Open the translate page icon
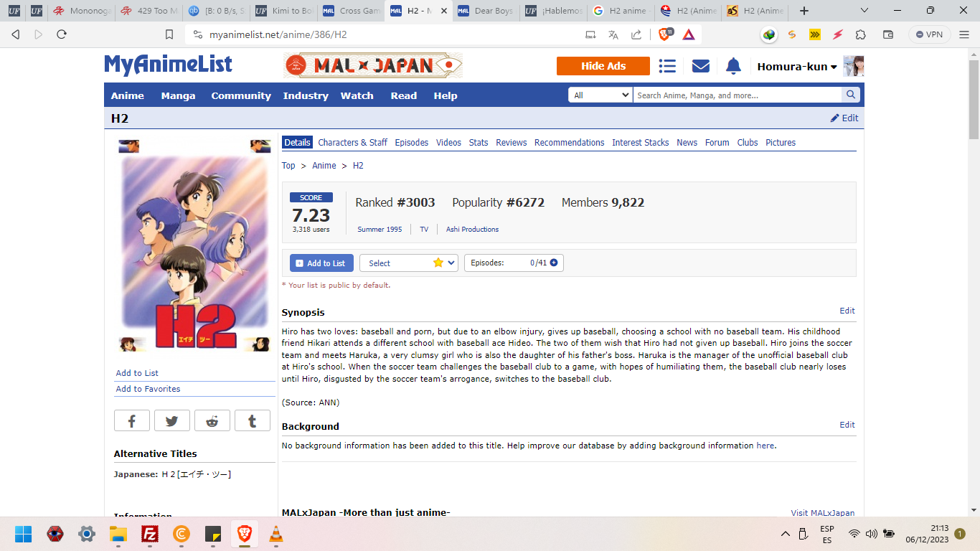The image size is (980, 551). pyautogui.click(x=613, y=34)
